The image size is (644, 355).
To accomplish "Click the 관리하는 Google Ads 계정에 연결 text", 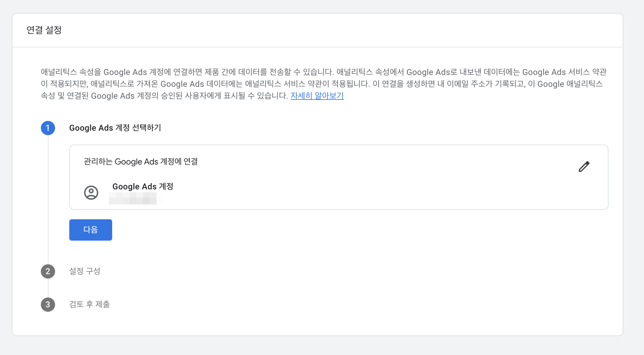I will coord(141,161).
